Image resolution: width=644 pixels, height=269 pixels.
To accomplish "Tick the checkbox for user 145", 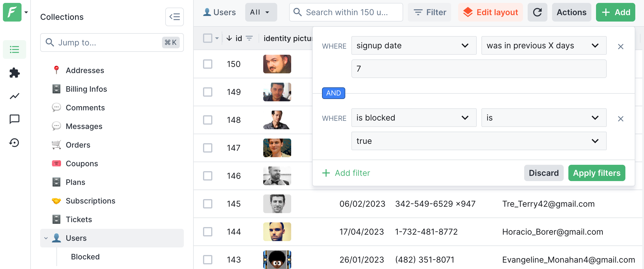I will [208, 204].
